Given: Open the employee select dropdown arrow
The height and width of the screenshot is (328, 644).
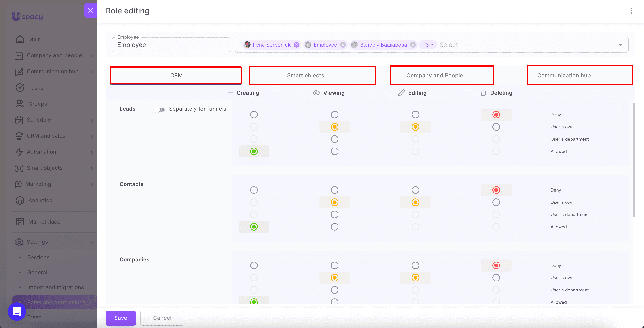Looking at the screenshot, I should (x=620, y=45).
